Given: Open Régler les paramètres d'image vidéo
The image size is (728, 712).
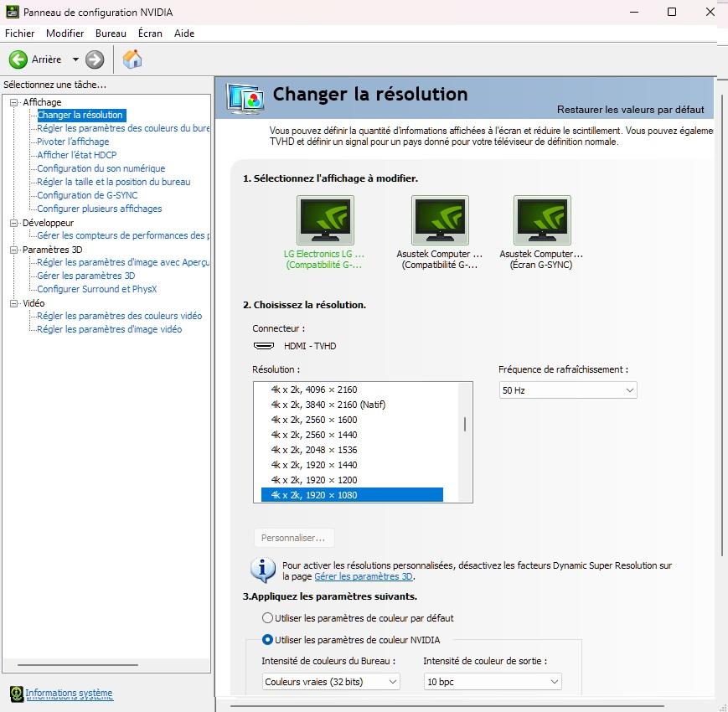Looking at the screenshot, I should 109,329.
